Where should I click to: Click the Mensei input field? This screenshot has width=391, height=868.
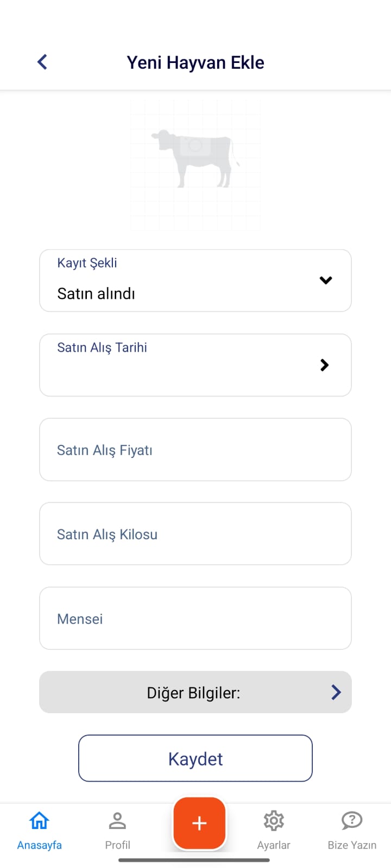(x=195, y=618)
